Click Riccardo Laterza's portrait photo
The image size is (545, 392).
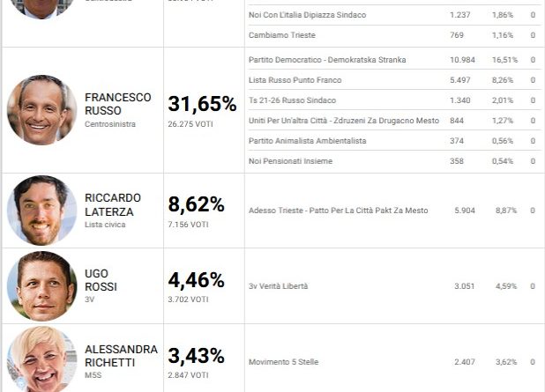click(41, 211)
